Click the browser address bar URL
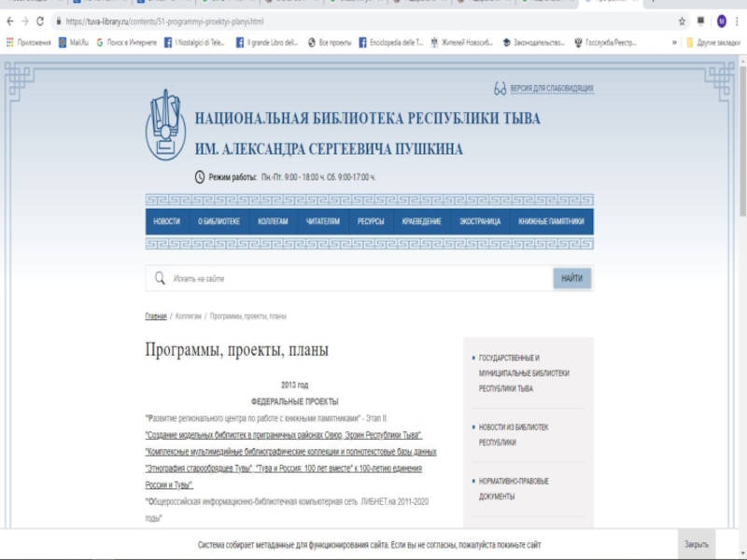 pyautogui.click(x=164, y=21)
